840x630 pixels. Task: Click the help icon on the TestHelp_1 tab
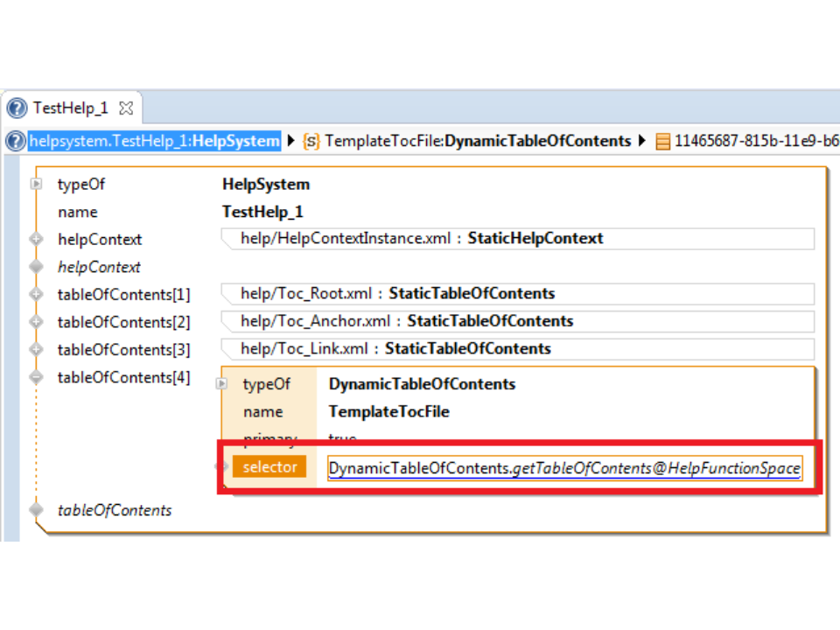coord(17,108)
